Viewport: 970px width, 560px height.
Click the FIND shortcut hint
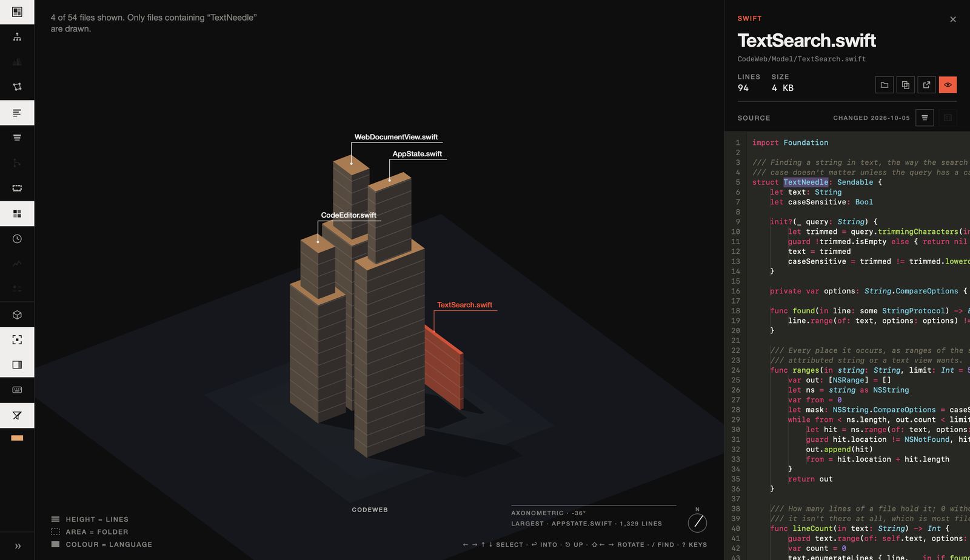(663, 544)
